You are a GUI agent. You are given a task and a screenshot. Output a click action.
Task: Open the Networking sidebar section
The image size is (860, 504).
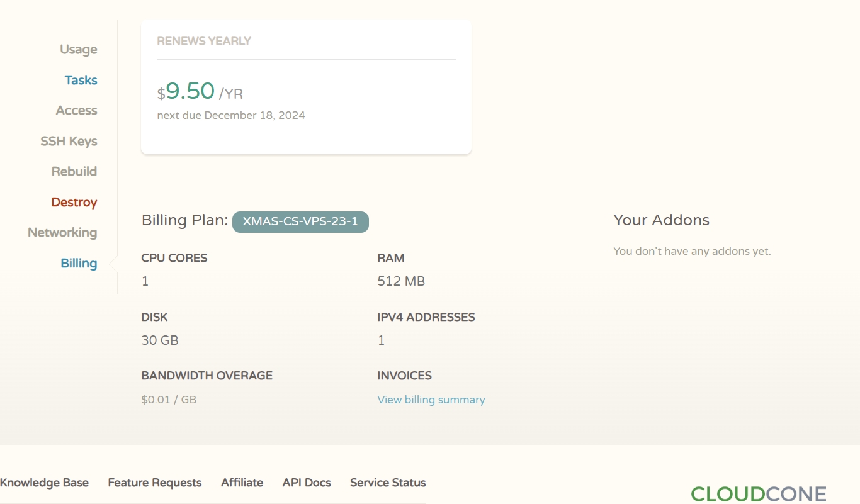(62, 233)
